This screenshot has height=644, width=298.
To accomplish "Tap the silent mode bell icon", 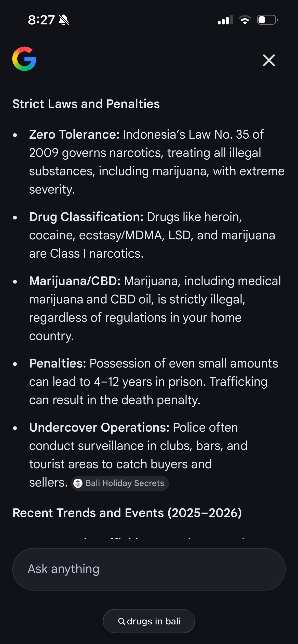I will coord(64,20).
